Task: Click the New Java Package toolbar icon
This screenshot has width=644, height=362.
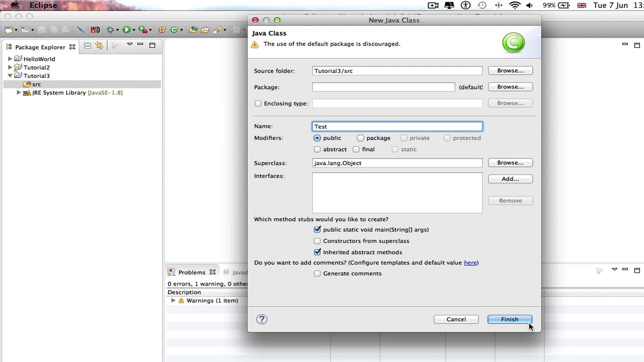Action: [163, 30]
